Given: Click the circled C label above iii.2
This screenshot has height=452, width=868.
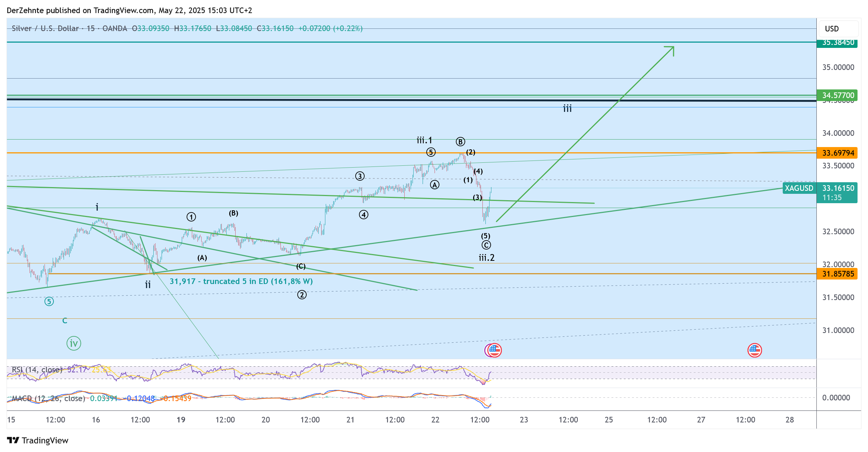Looking at the screenshot, I should click(x=486, y=245).
